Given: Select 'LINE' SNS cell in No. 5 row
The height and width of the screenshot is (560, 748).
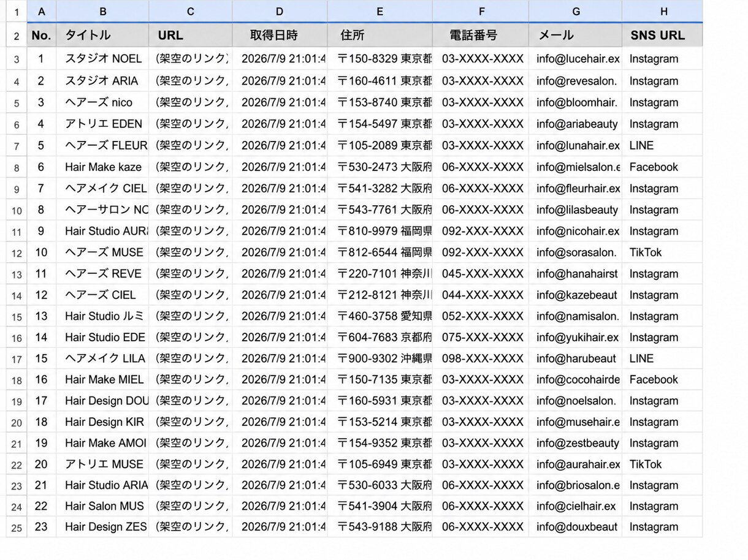Looking at the screenshot, I should [x=663, y=145].
